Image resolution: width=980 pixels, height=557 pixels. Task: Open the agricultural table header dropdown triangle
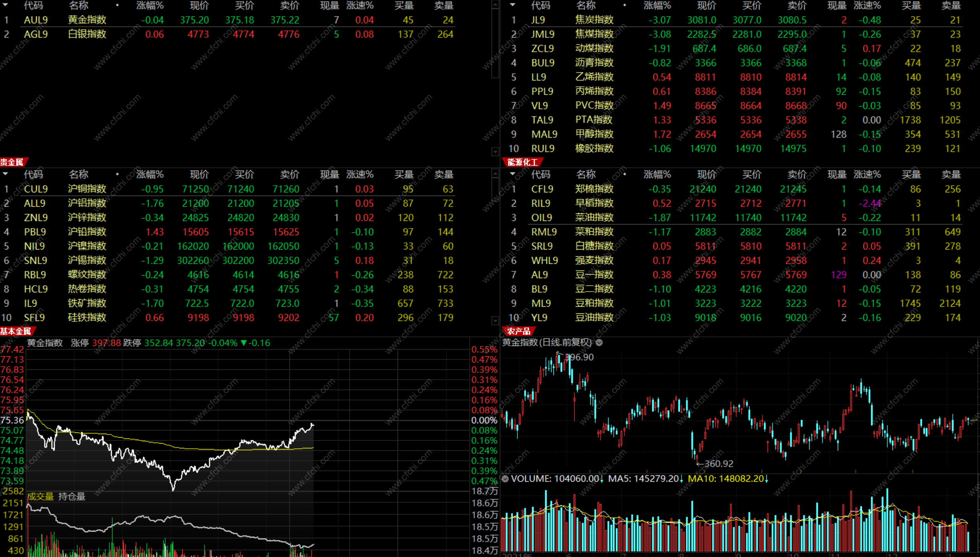513,174
